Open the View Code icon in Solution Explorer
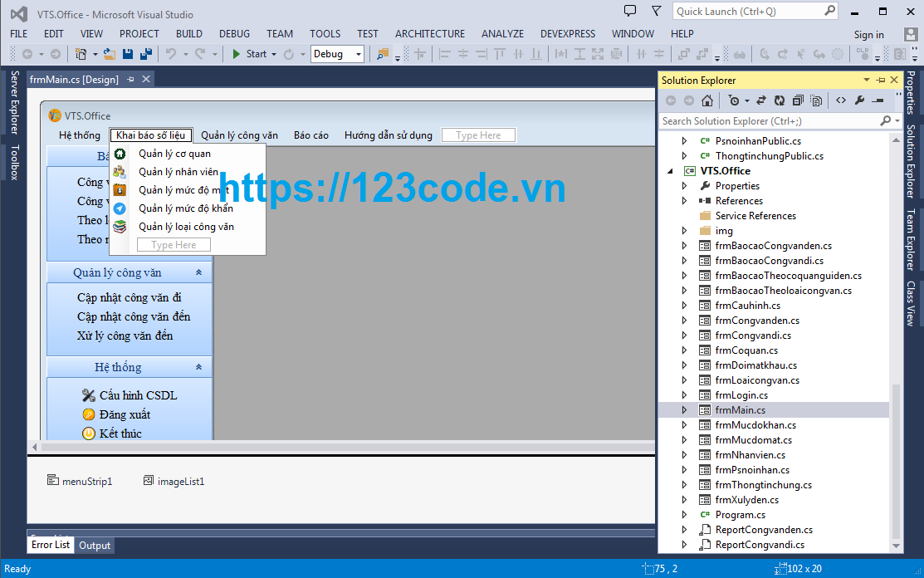924x578 pixels. pos(839,100)
